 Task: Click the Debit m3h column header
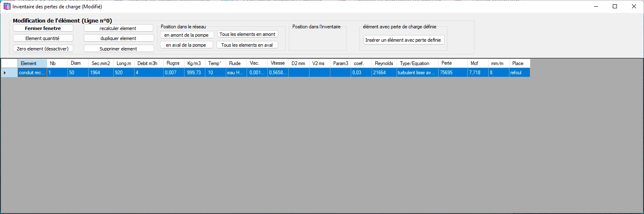pos(149,63)
